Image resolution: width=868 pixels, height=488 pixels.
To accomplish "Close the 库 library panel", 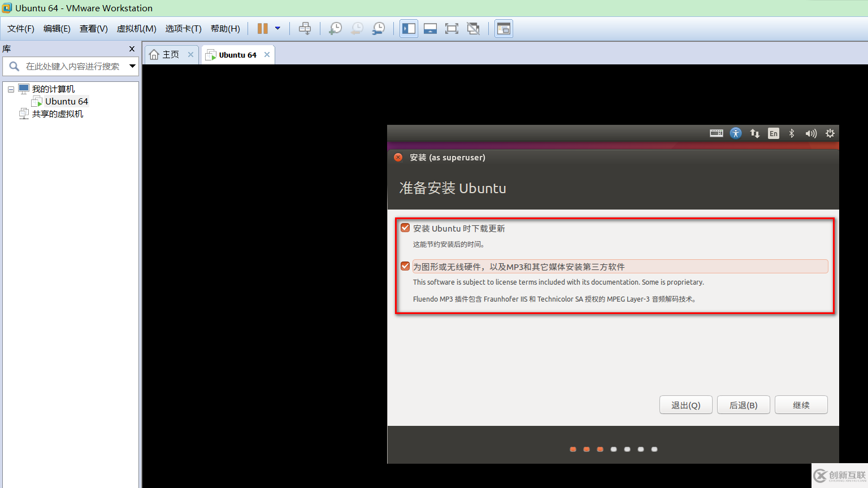I will tap(132, 49).
